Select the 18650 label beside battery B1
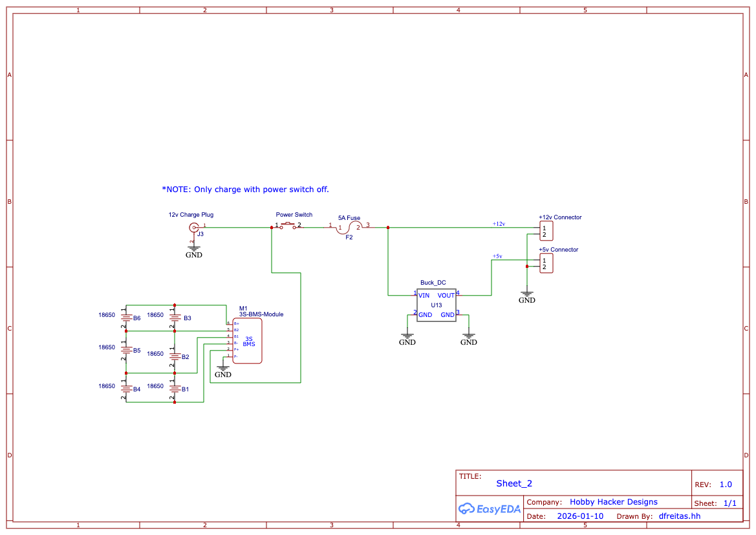Viewport: 756px width, 535px height. [x=155, y=386]
